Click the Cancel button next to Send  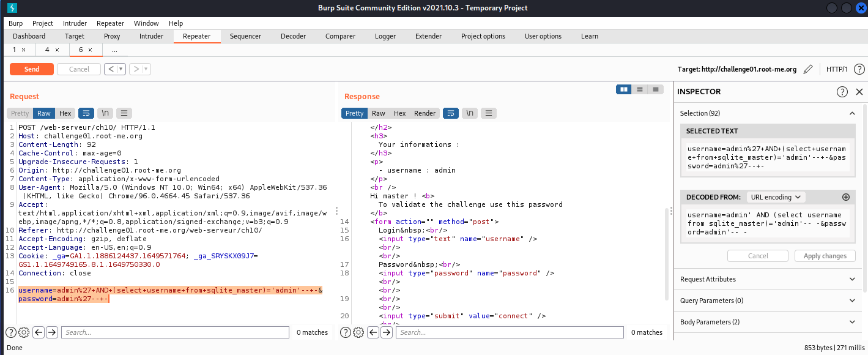pyautogui.click(x=79, y=69)
